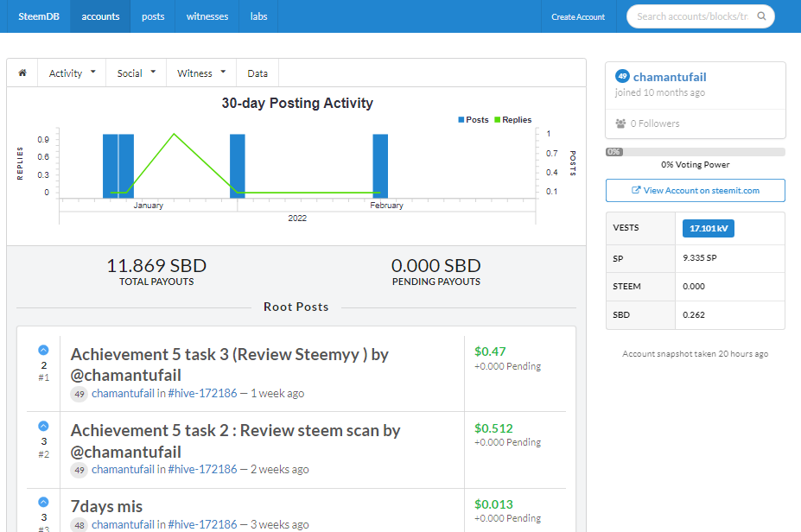This screenshot has width=801, height=532.
Task: Select labs in top navigation
Action: [258, 16]
